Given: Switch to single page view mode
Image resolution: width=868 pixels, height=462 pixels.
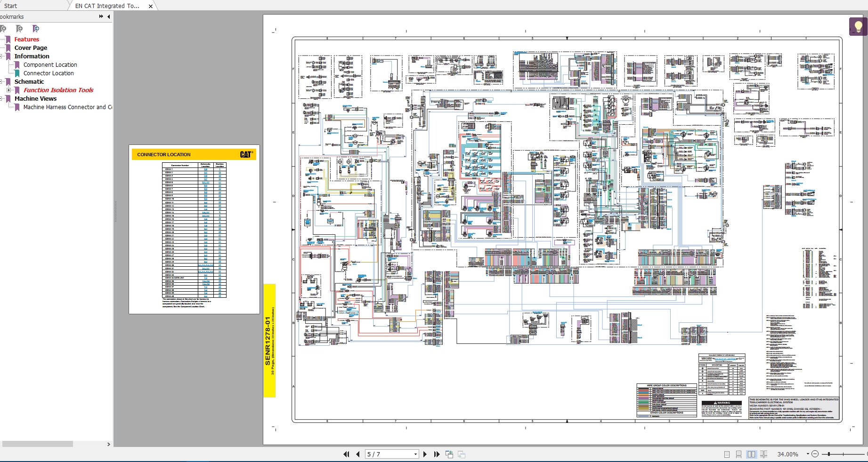Looking at the screenshot, I should 727,454.
